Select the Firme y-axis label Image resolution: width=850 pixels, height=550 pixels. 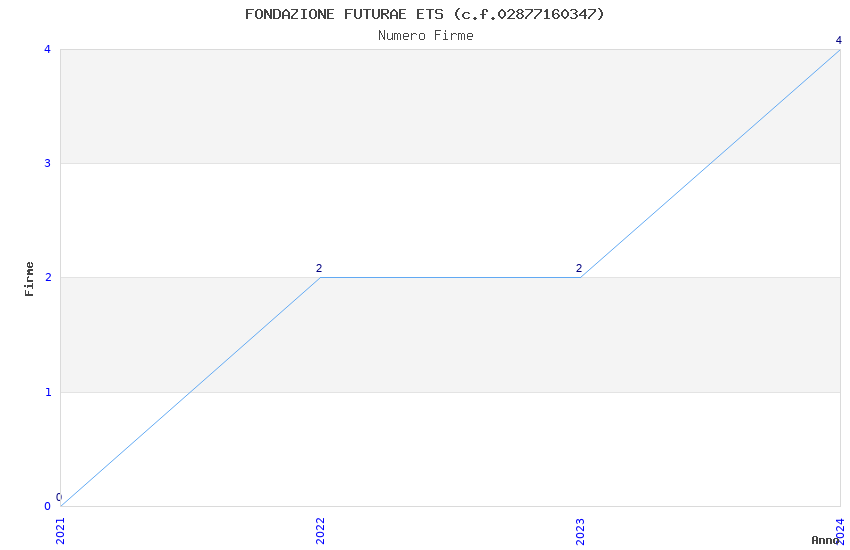(30, 278)
